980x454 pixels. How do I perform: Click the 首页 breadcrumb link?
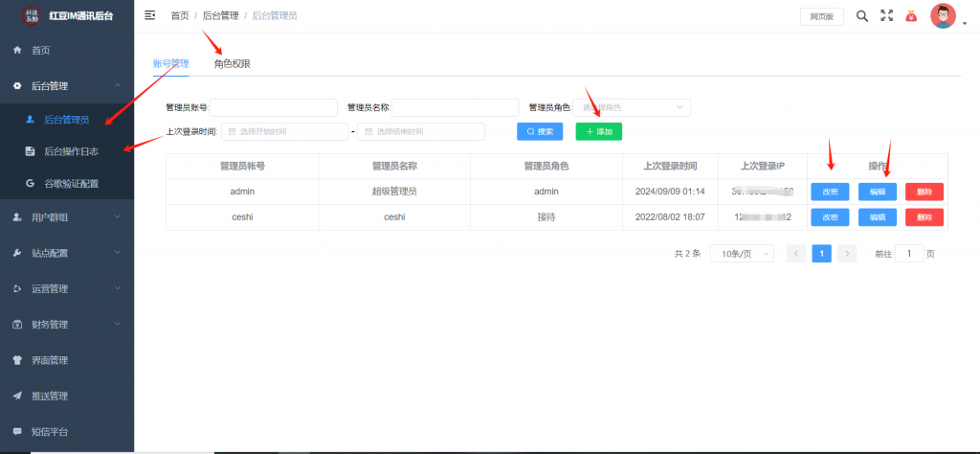point(180,15)
